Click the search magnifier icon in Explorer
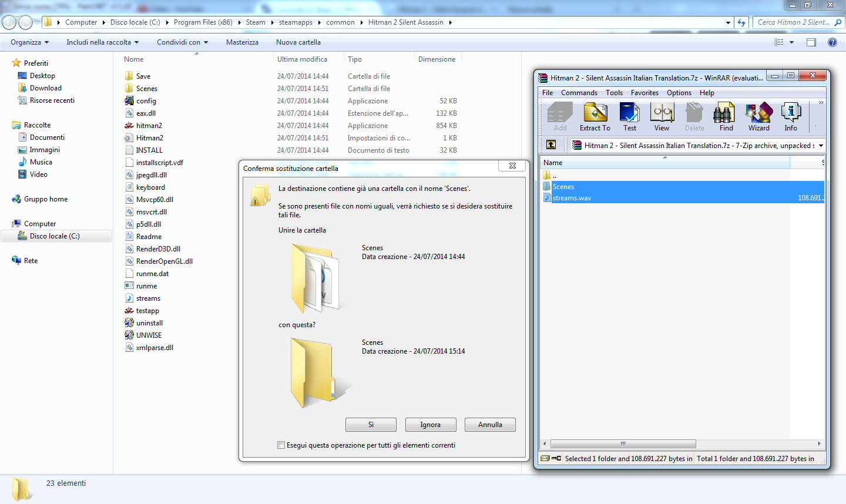The height and width of the screenshot is (504, 846). click(x=838, y=22)
